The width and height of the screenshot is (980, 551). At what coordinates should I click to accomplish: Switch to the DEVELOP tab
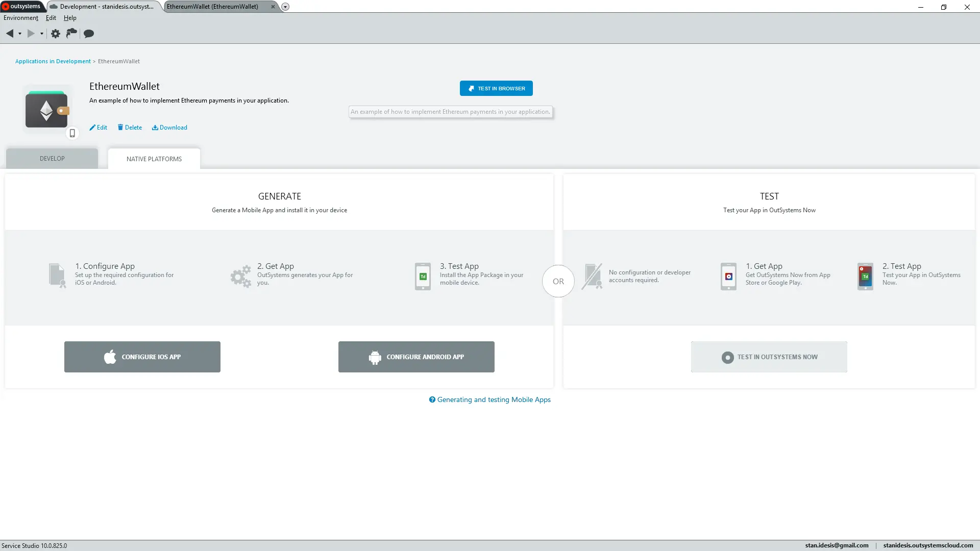pyautogui.click(x=52, y=158)
